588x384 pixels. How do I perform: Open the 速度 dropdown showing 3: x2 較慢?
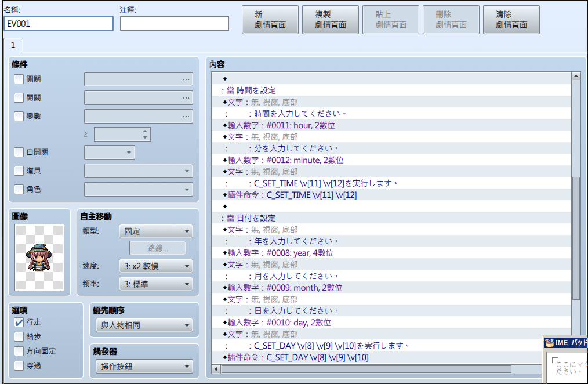coord(156,266)
